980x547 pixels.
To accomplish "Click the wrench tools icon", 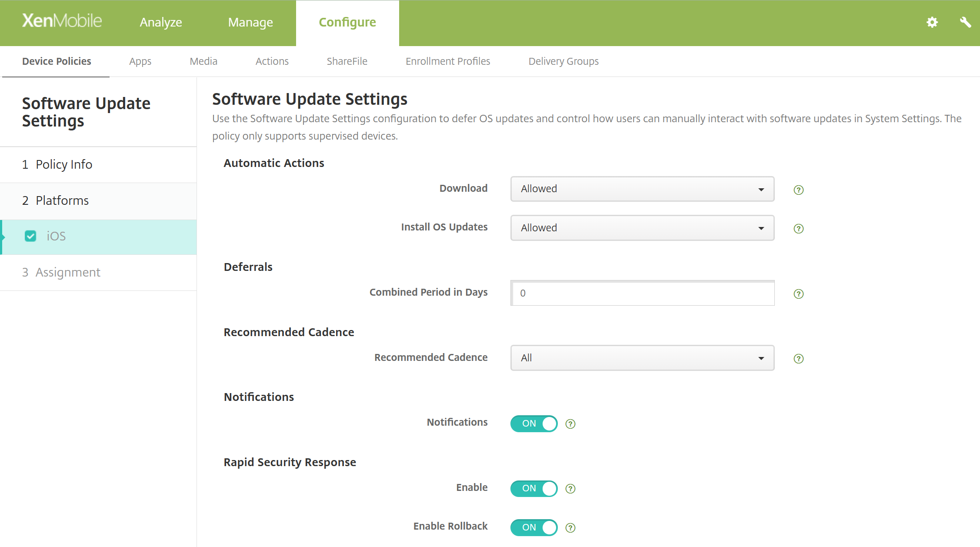I will (x=966, y=22).
